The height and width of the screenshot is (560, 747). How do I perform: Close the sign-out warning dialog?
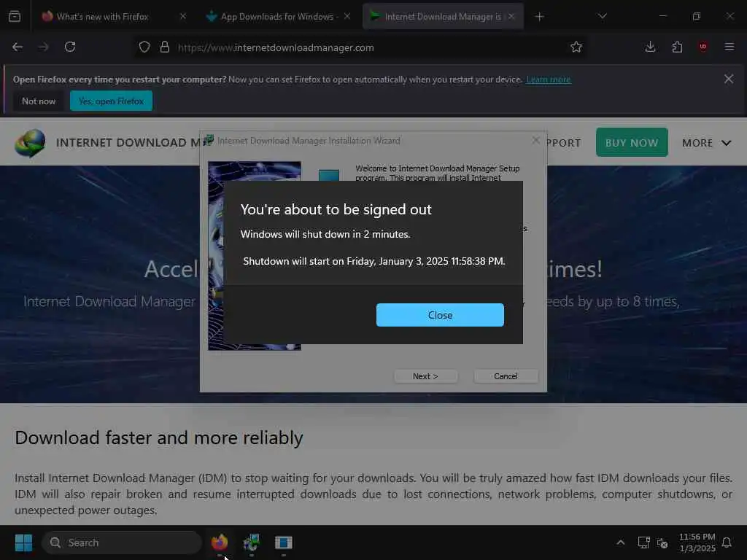pyautogui.click(x=440, y=315)
